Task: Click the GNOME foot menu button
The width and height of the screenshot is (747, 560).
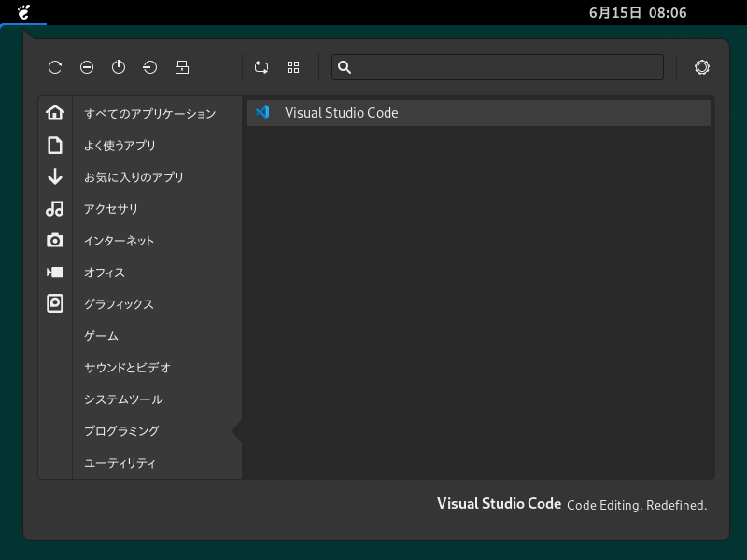Action: click(x=23, y=12)
